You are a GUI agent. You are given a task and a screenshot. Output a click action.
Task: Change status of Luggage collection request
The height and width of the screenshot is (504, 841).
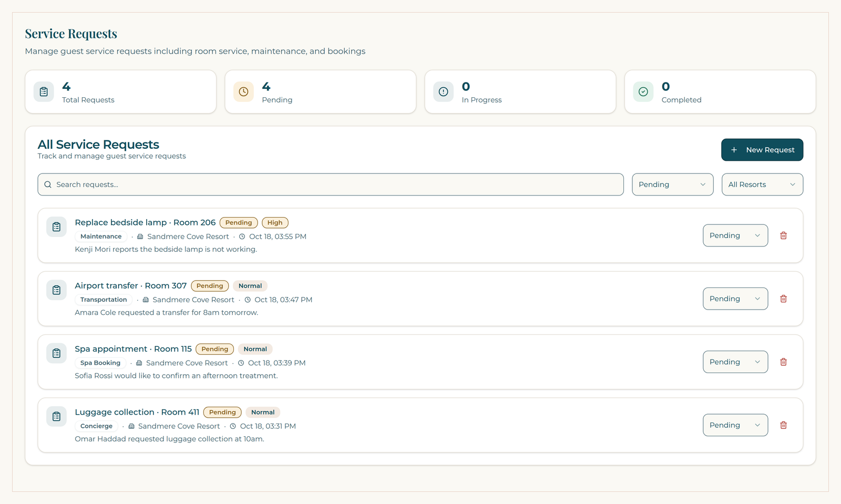[x=735, y=425]
